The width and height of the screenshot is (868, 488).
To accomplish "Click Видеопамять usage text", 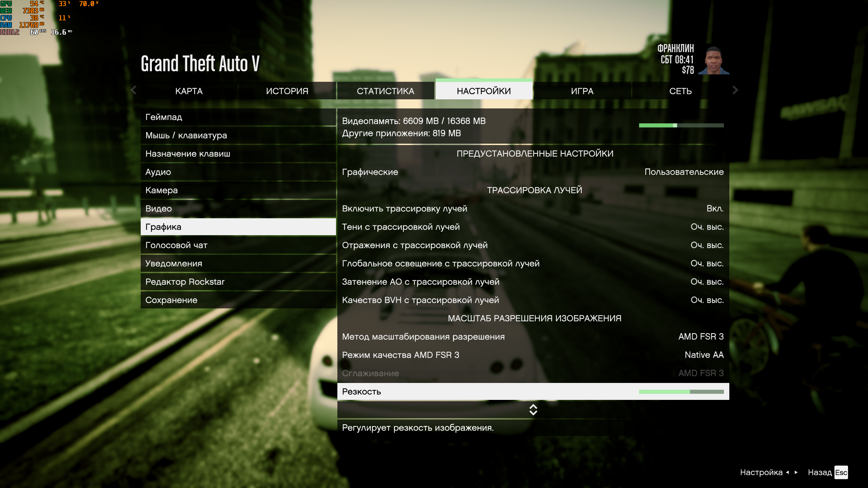I will 414,121.
